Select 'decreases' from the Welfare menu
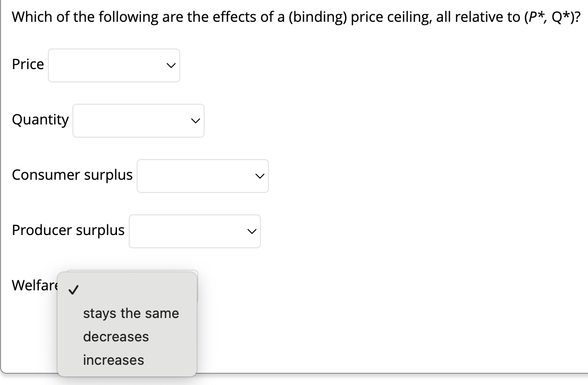The height and width of the screenshot is (385, 588). click(115, 336)
